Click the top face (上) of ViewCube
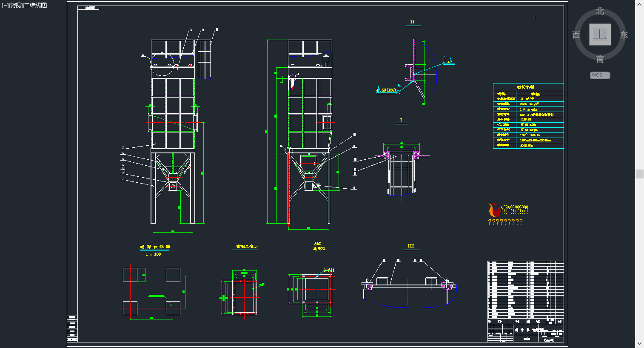This screenshot has height=348, width=644. pyautogui.click(x=600, y=35)
